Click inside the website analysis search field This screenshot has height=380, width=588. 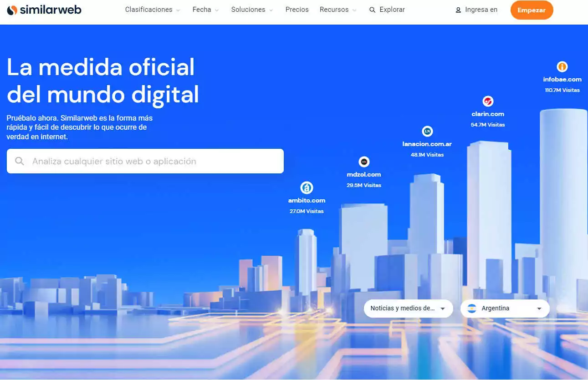coord(137,161)
